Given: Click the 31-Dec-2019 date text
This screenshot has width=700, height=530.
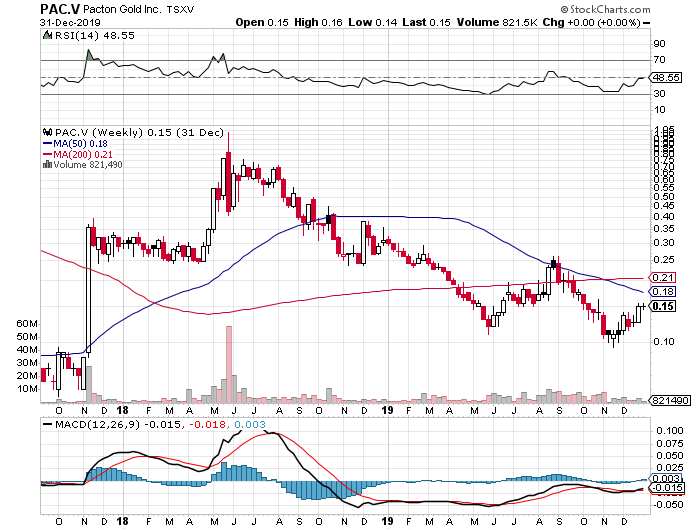Looking at the screenshot, I should tap(70, 22).
